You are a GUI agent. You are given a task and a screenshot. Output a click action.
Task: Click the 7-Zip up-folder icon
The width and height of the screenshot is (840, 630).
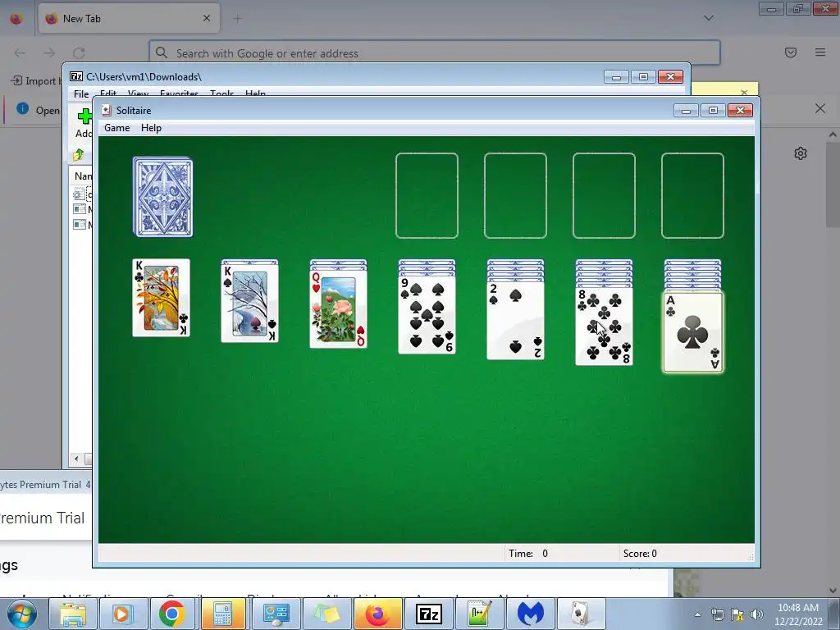[x=79, y=155]
